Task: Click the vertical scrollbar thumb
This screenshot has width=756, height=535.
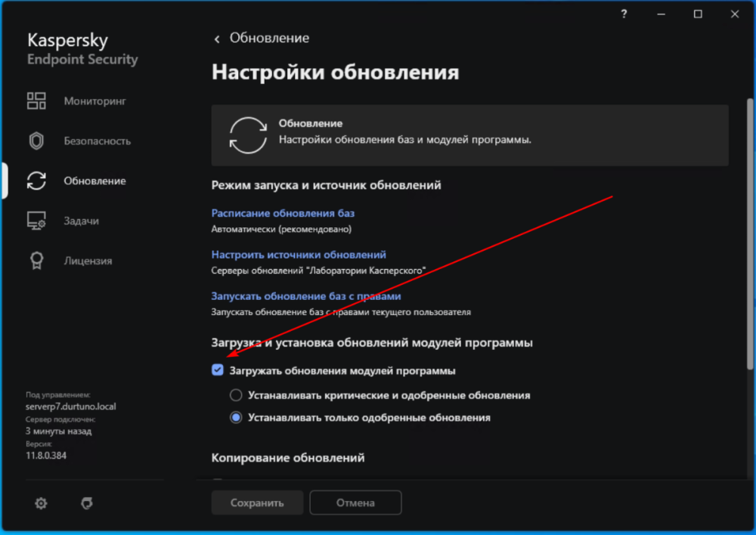Action: (750, 233)
